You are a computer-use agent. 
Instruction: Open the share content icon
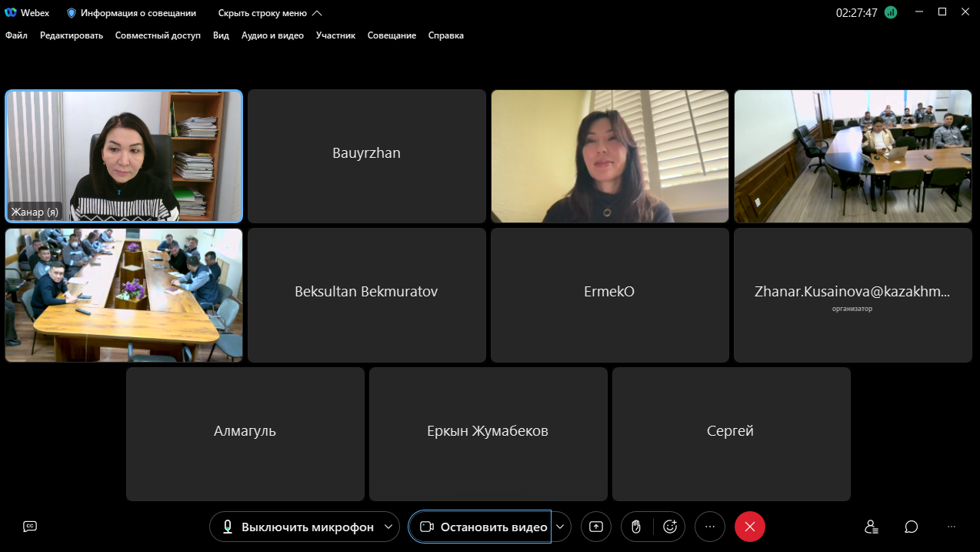(x=596, y=527)
